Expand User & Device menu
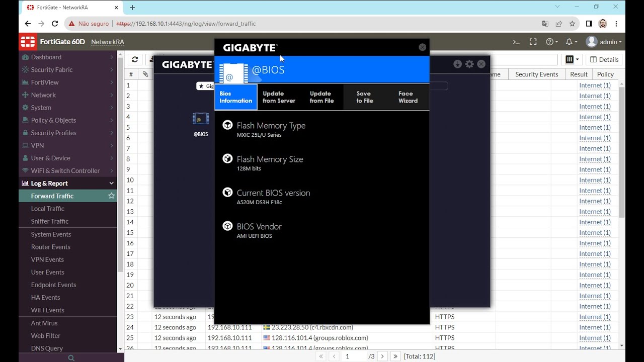 coord(67,157)
